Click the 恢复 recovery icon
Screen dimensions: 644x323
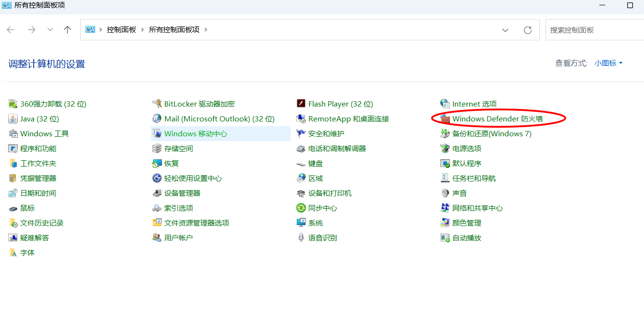click(x=157, y=163)
